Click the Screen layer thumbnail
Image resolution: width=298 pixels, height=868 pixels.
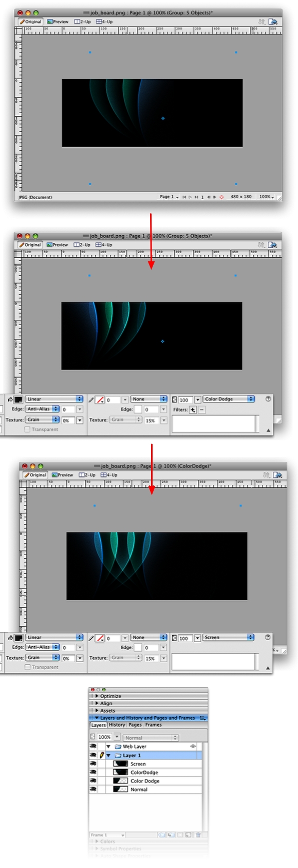click(120, 764)
